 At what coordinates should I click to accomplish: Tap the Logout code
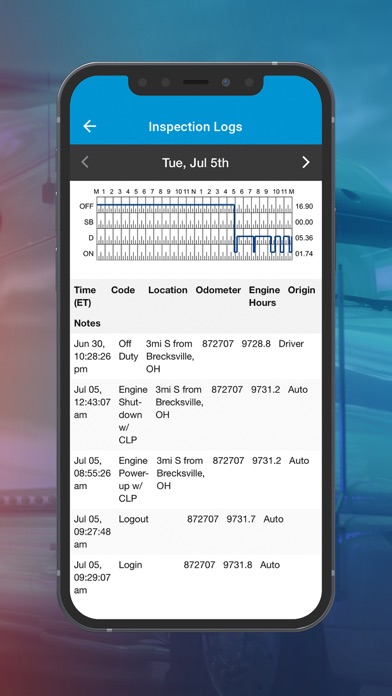coord(133,519)
